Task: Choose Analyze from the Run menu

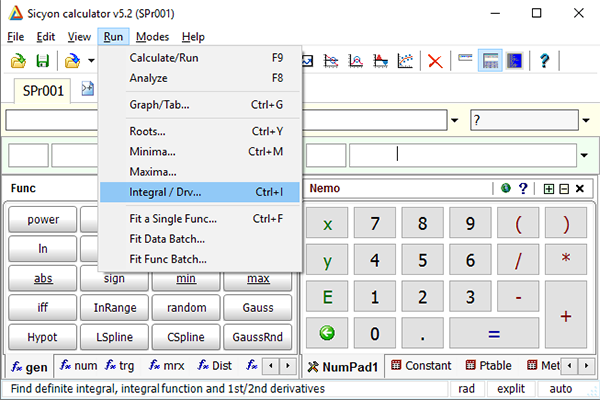Action: tap(200, 78)
